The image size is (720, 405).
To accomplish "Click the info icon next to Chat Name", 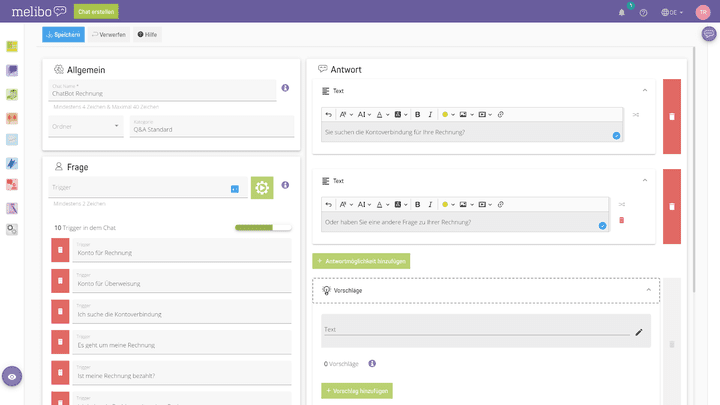I will point(285,88).
